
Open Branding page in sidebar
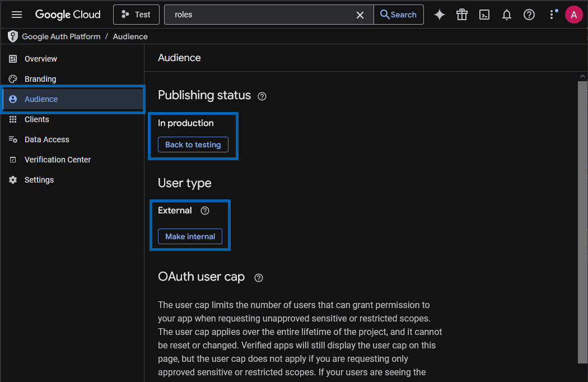40,79
